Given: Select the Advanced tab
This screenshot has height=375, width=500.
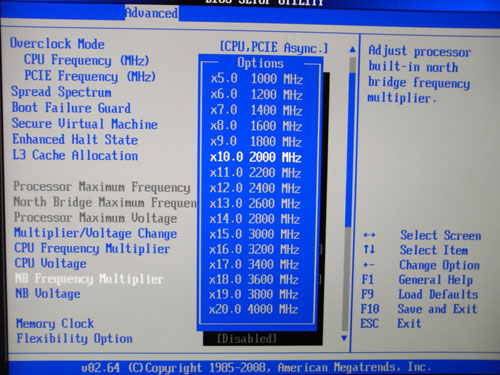Looking at the screenshot, I should click(x=152, y=13).
